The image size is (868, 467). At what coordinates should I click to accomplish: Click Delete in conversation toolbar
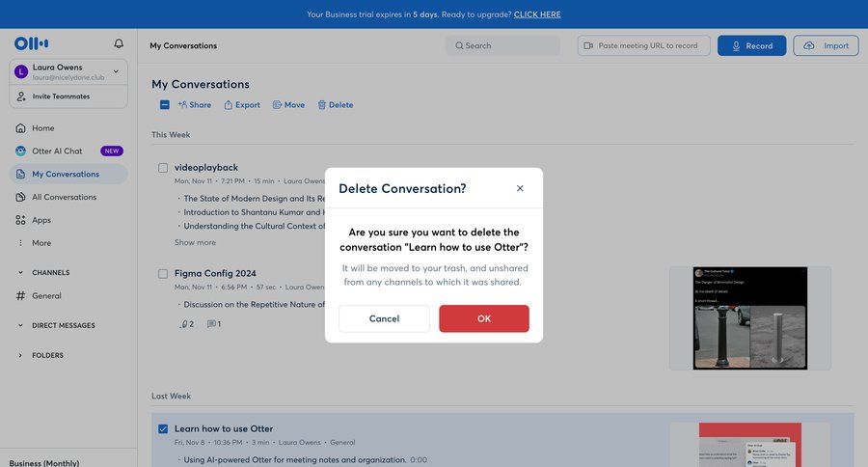(335, 105)
